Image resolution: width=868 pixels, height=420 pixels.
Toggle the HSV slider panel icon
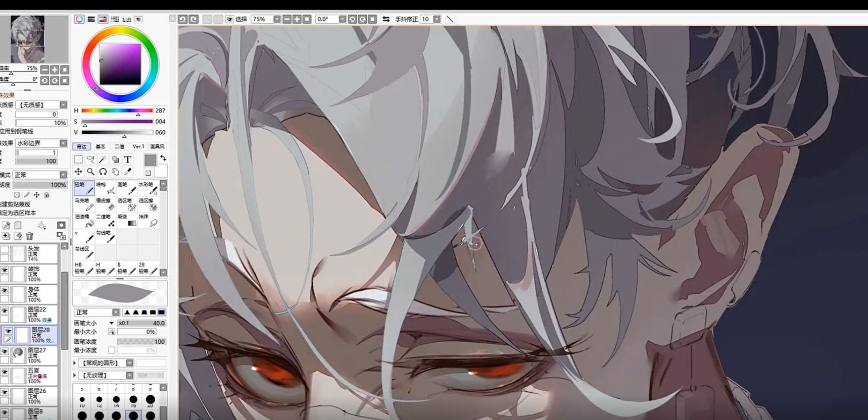(x=103, y=19)
